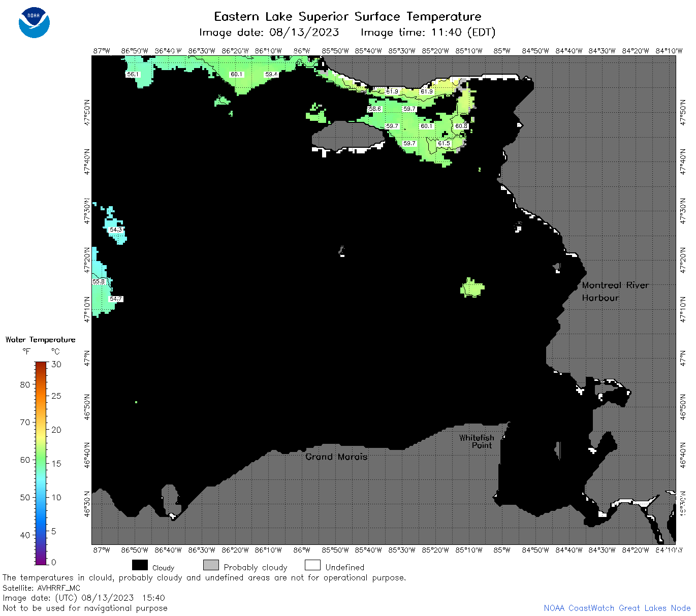Open the NOAA CoastWatch Great Lakes Node link
696x616 pixels.
(x=617, y=608)
